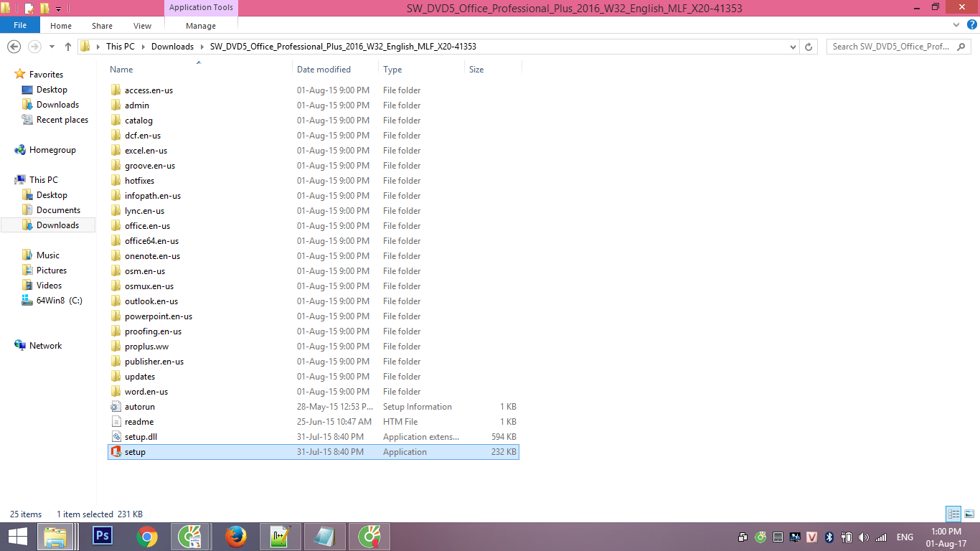980x551 pixels.
Task: Click the ENG language indicator
Action: [905, 537]
